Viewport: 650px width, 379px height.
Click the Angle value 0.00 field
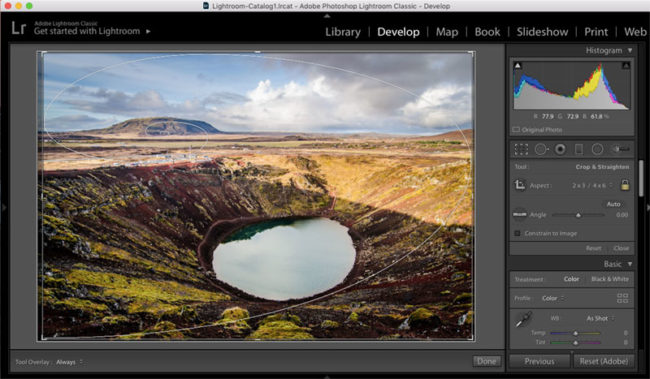coord(621,215)
